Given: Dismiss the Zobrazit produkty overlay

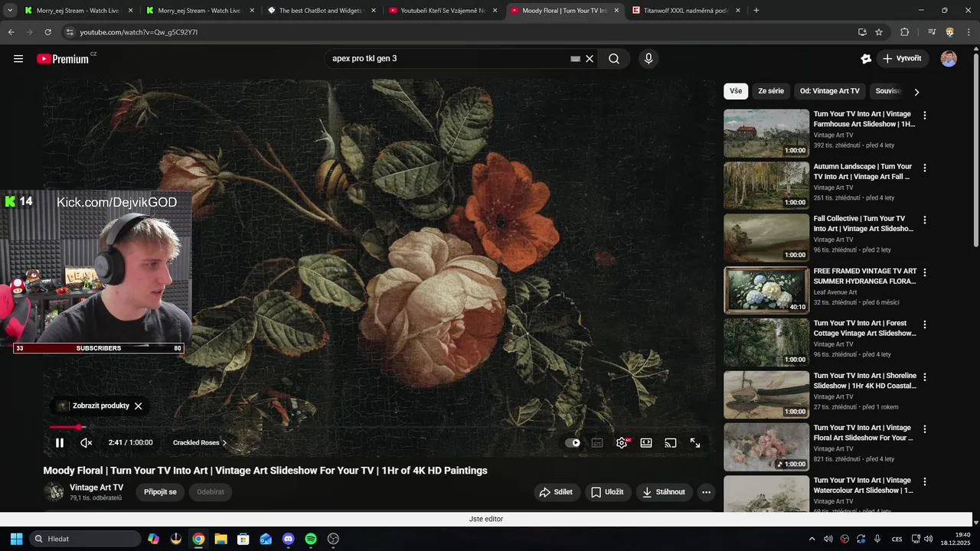Looking at the screenshot, I should [x=138, y=406].
